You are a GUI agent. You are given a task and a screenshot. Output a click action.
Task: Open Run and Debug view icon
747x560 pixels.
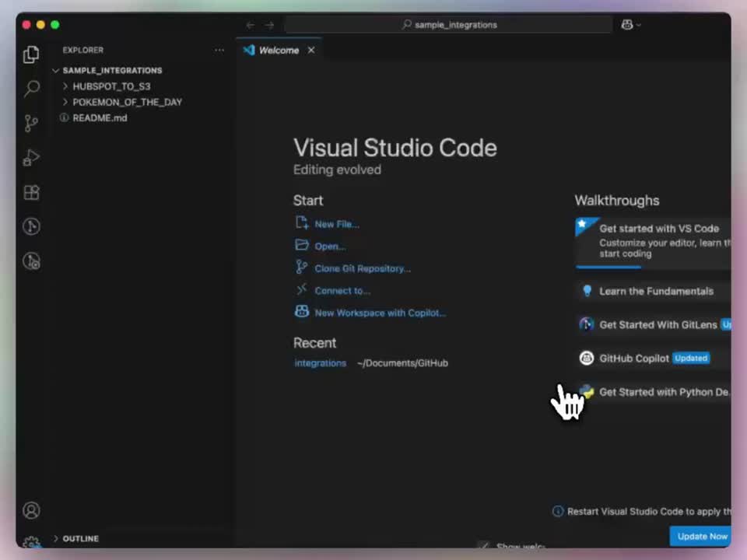[x=31, y=158]
